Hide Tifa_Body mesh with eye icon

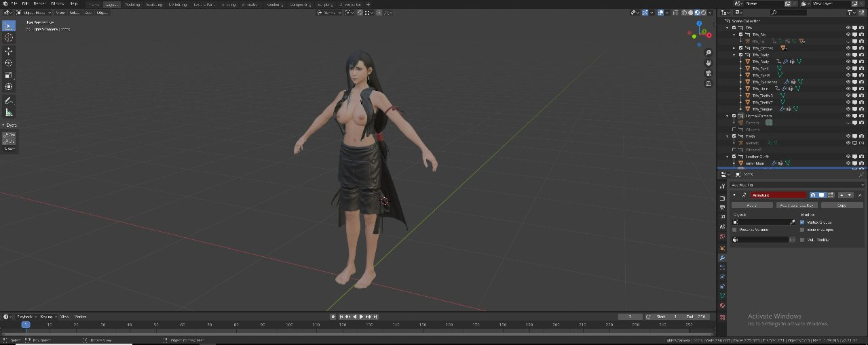pyautogui.click(x=848, y=62)
